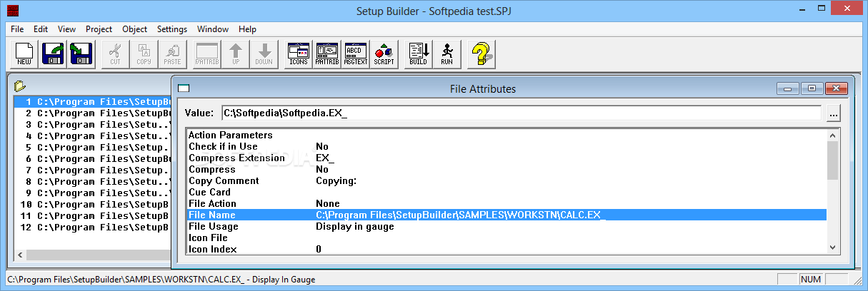Screen dimensions: 868x291
Task: Open the MSGTEXT message text tool
Action: point(355,54)
